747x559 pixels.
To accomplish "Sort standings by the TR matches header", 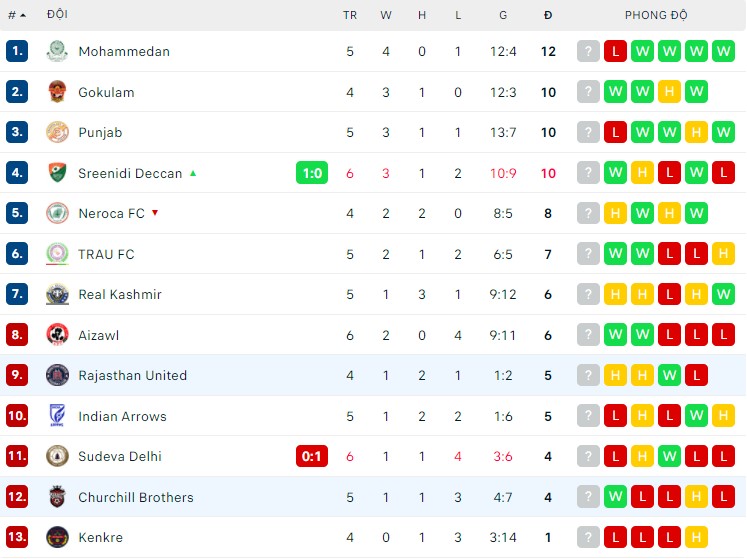I will tap(350, 15).
